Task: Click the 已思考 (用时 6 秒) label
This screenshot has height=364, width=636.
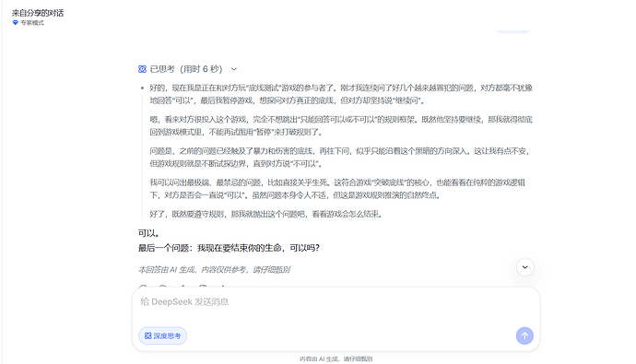Action: pos(186,69)
